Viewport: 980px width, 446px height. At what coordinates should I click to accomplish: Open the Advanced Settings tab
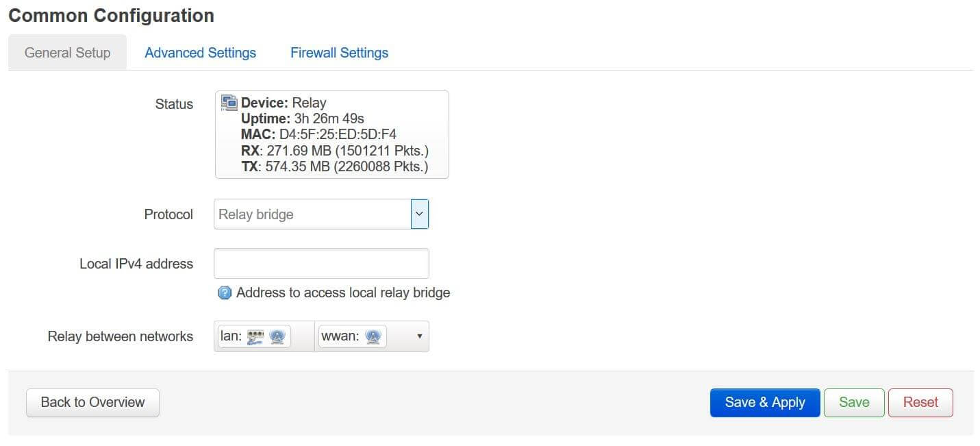pyautogui.click(x=200, y=53)
